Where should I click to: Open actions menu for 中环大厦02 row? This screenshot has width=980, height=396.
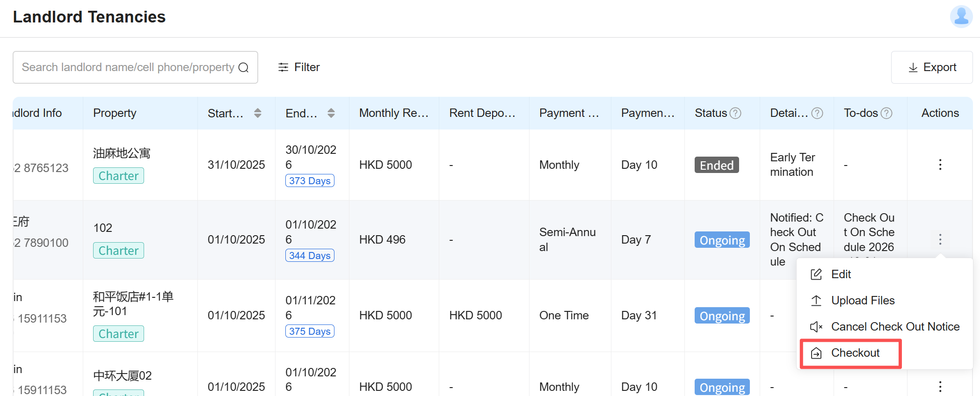point(940,386)
